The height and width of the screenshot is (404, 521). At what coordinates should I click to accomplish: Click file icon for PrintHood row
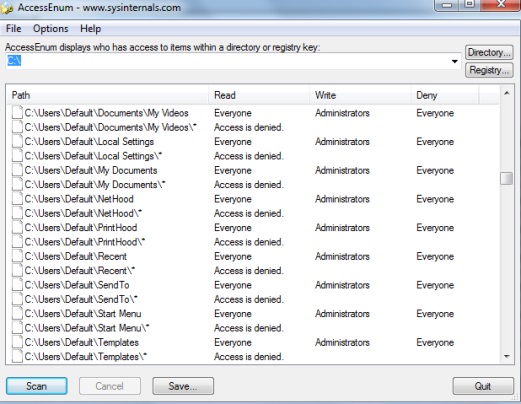click(17, 227)
